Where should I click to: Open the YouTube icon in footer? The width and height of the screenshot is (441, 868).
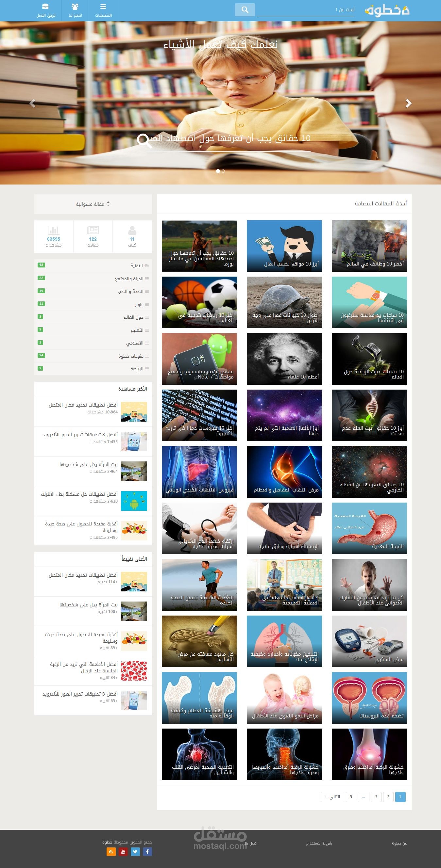[123, 851]
